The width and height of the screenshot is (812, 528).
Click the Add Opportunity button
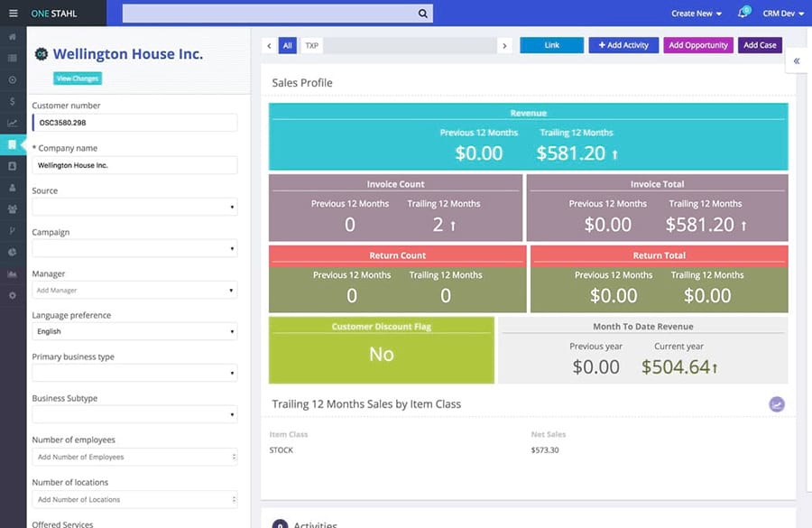pyautogui.click(x=698, y=45)
